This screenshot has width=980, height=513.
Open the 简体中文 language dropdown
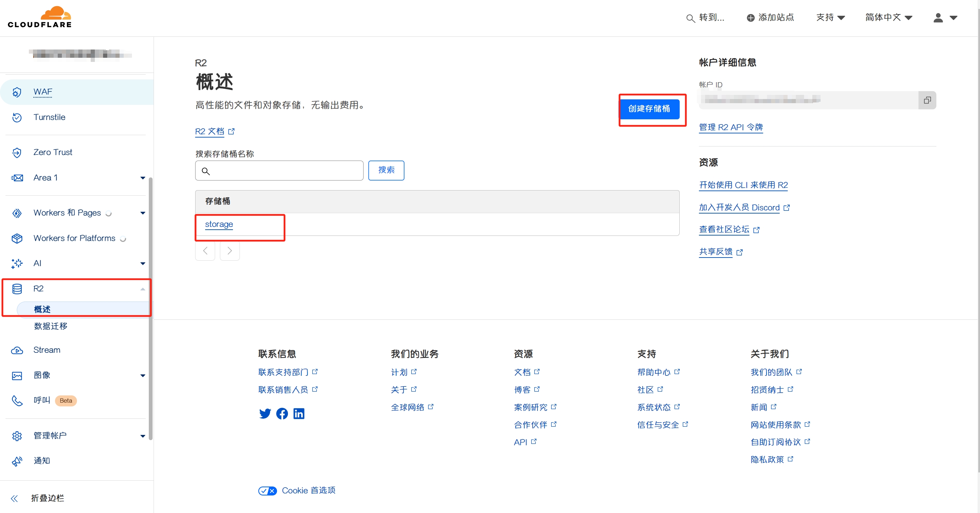click(889, 18)
